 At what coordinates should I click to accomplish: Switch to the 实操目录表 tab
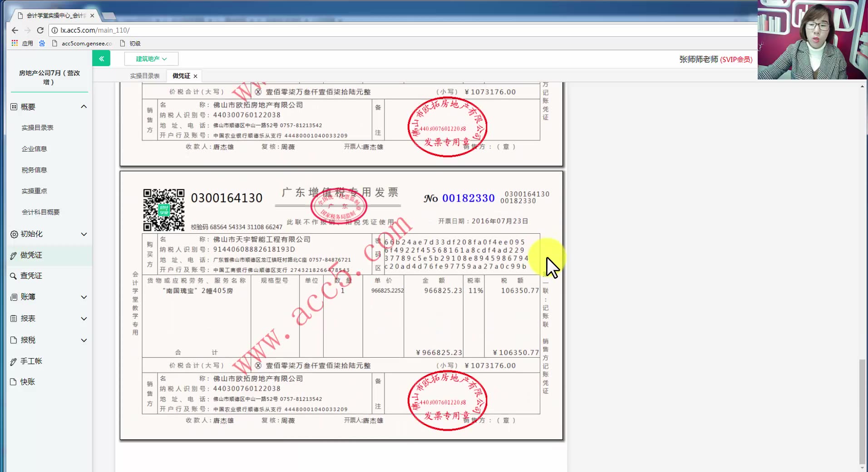(145, 76)
